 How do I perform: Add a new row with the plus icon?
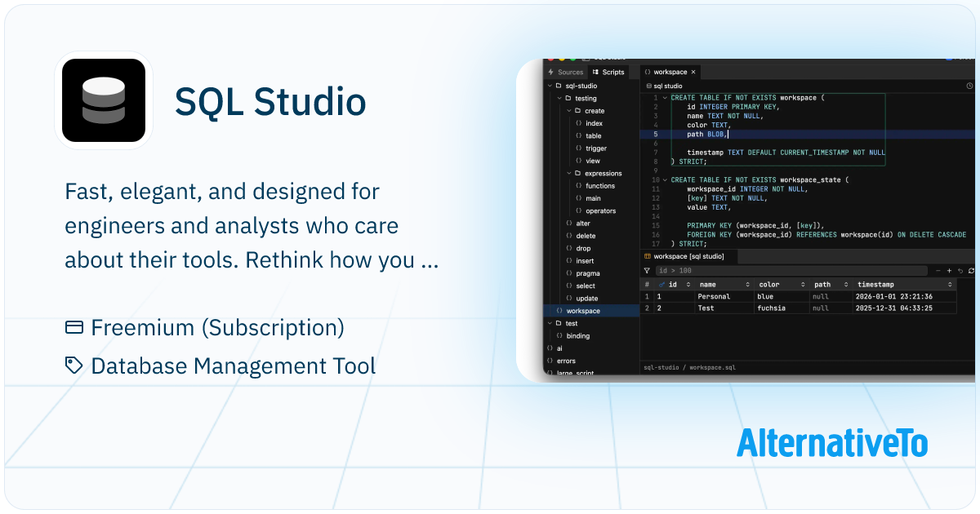(x=949, y=270)
